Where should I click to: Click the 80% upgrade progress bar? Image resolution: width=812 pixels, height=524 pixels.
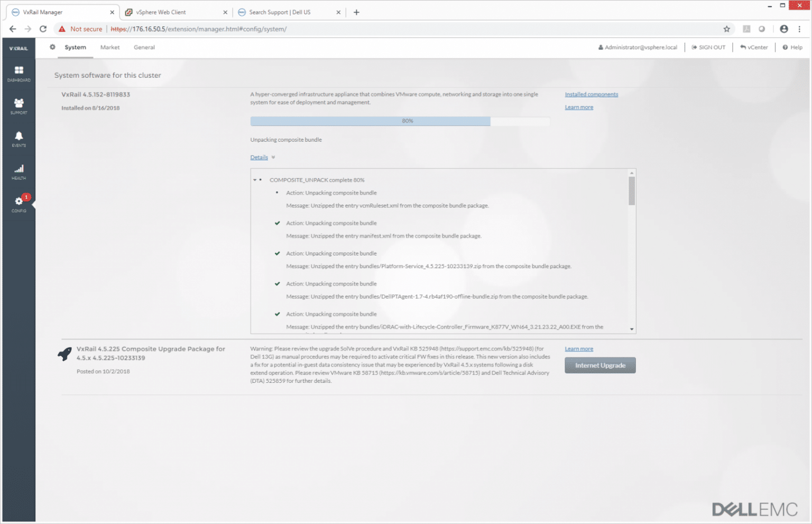[400, 121]
